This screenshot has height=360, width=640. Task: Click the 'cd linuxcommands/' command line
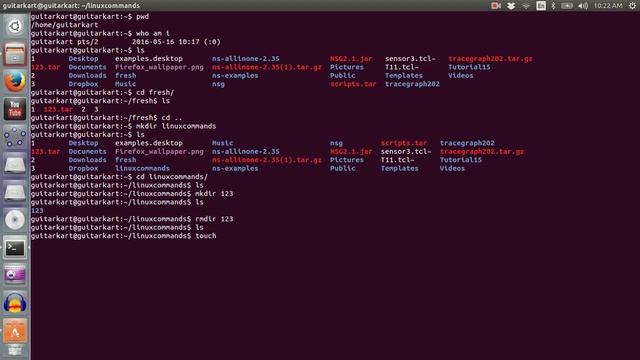(x=119, y=177)
